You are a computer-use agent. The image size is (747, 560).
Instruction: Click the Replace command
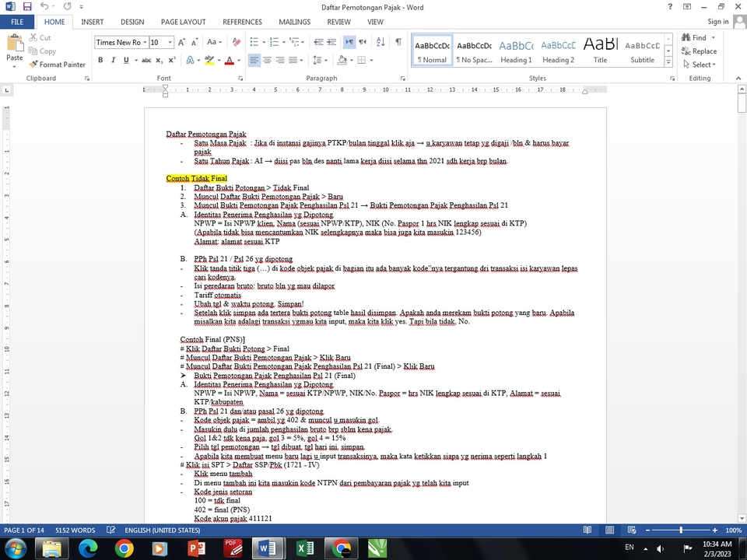(700, 51)
